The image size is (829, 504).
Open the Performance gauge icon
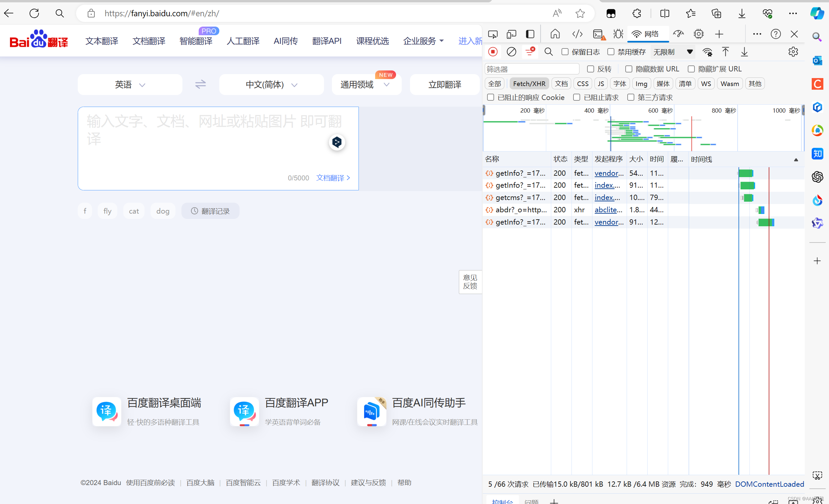(x=678, y=34)
